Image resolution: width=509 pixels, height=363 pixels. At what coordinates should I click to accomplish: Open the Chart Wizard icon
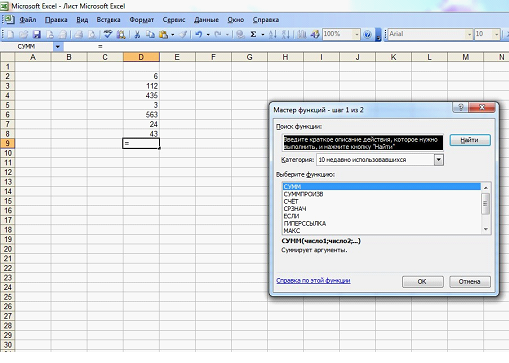301,34
